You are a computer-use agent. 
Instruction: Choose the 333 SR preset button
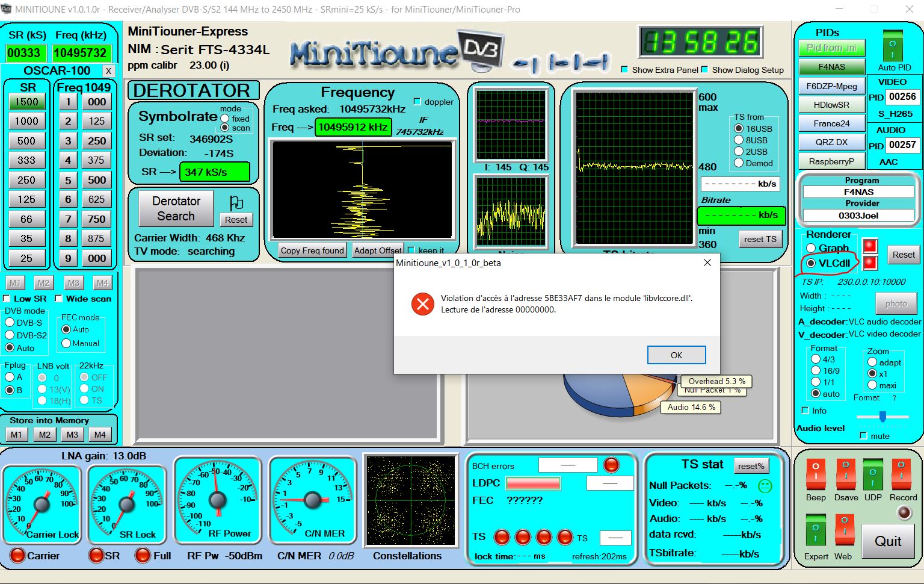pyautogui.click(x=26, y=160)
